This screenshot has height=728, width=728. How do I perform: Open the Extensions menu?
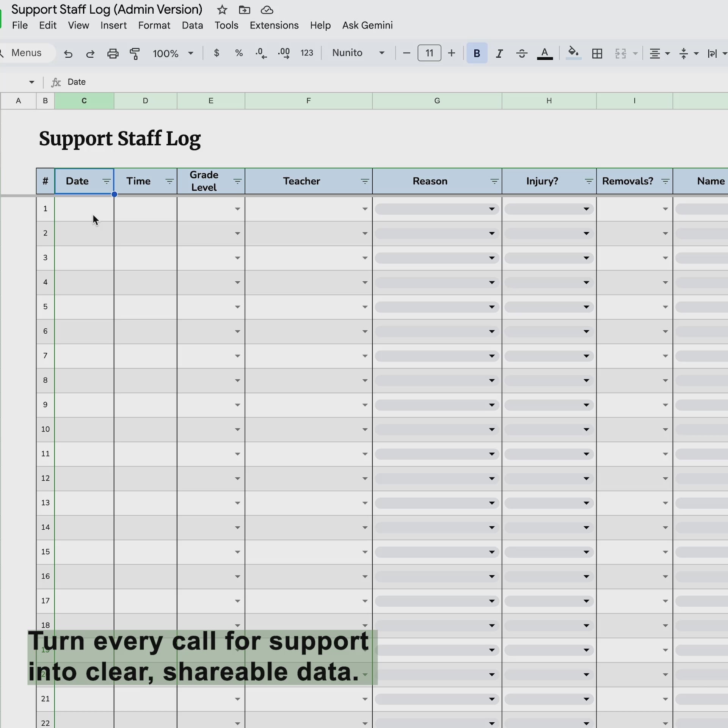click(x=274, y=25)
